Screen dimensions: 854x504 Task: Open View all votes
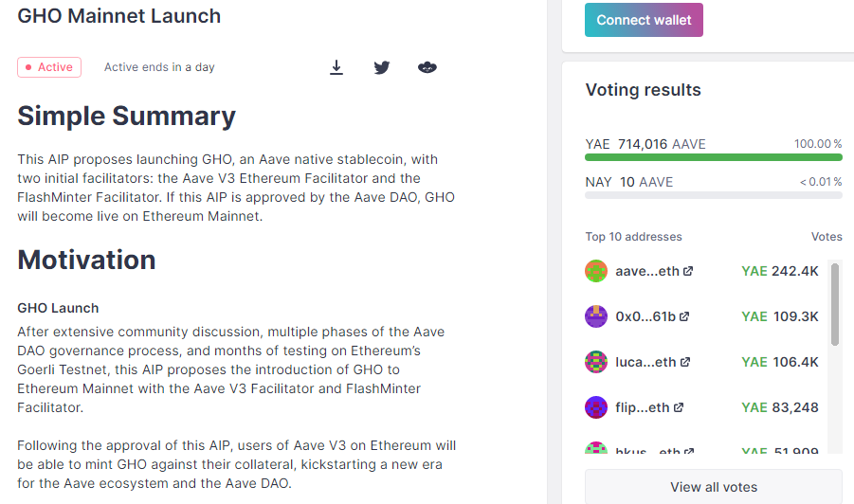[714, 487]
